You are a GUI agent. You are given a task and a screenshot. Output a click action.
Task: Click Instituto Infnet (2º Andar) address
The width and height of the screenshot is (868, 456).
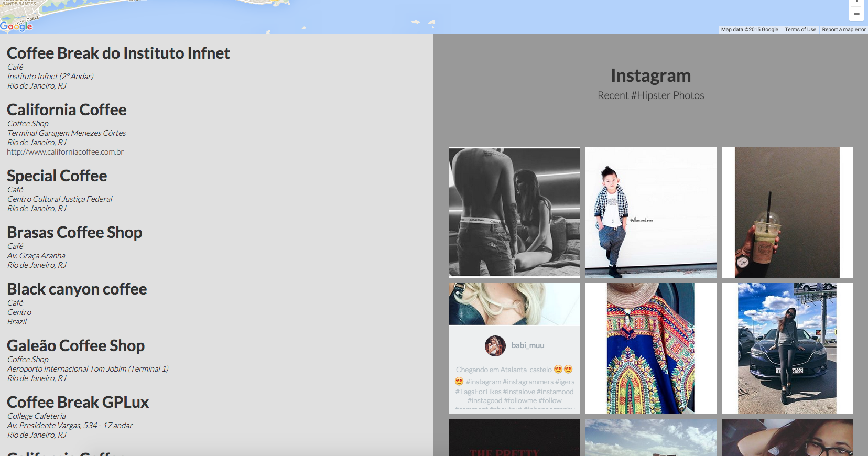click(x=50, y=77)
